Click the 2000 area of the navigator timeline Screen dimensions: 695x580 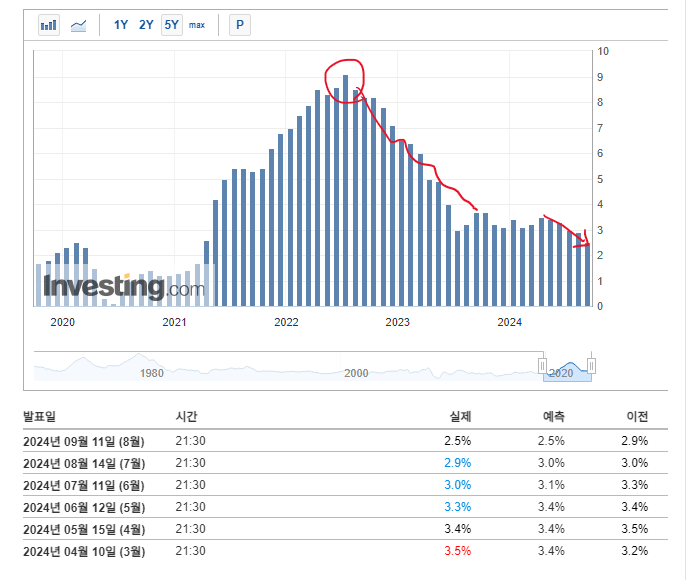[356, 373]
